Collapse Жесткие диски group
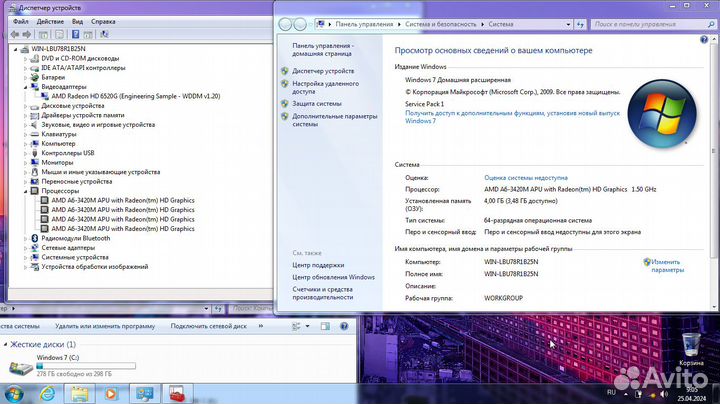 pyautogui.click(x=6, y=344)
